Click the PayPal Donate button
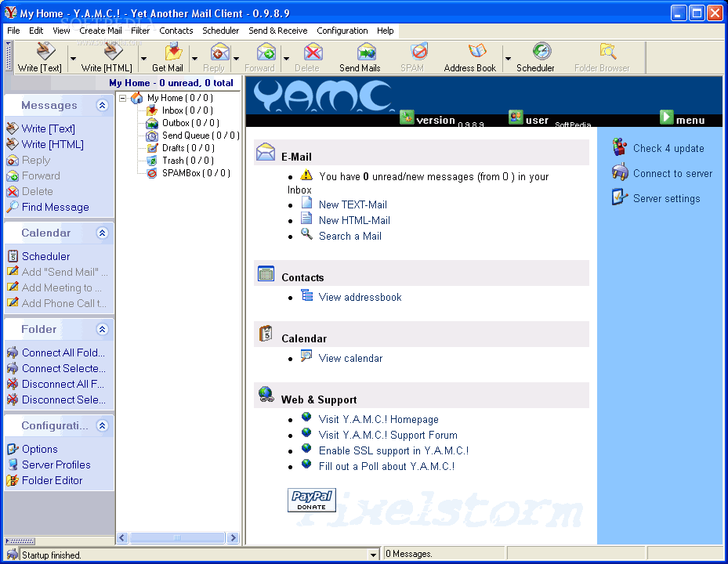The width and height of the screenshot is (728, 564). click(x=312, y=500)
